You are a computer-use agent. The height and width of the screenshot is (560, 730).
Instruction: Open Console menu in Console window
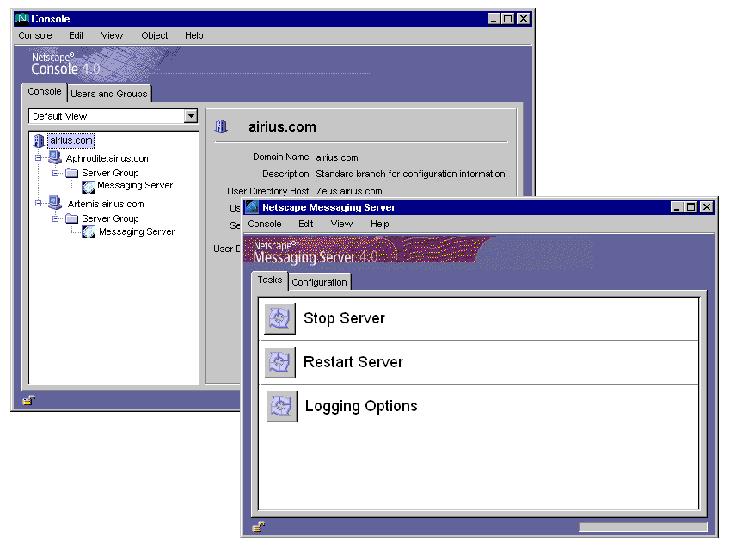point(35,35)
